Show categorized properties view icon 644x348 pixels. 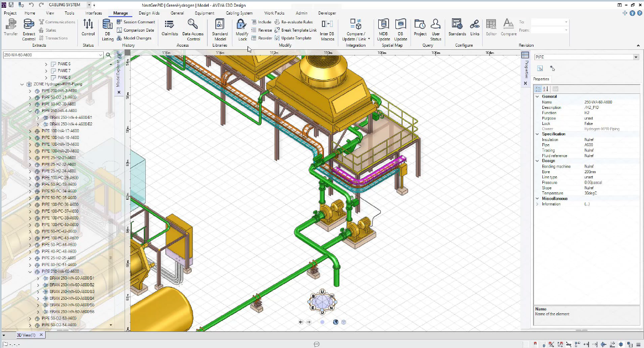pyautogui.click(x=538, y=89)
